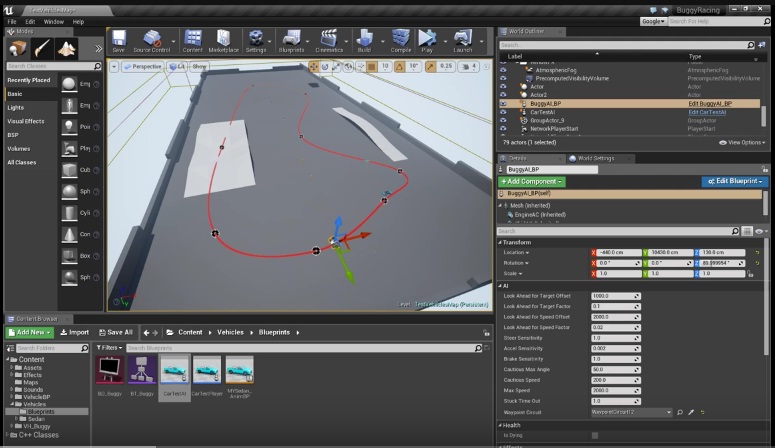The height and width of the screenshot is (448, 775).
Task: Open Source Control from the toolbar
Action: pos(151,39)
